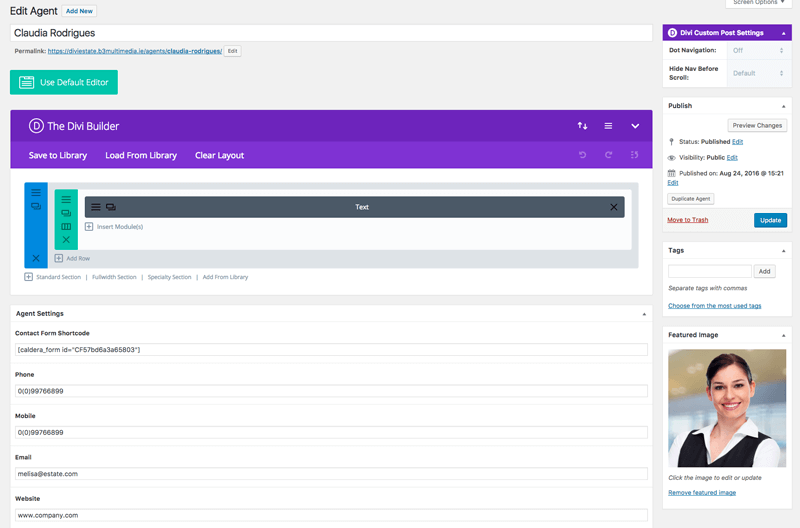The image size is (800, 528).
Task: Open Divi Builder settings hamburger icon
Action: 608,126
